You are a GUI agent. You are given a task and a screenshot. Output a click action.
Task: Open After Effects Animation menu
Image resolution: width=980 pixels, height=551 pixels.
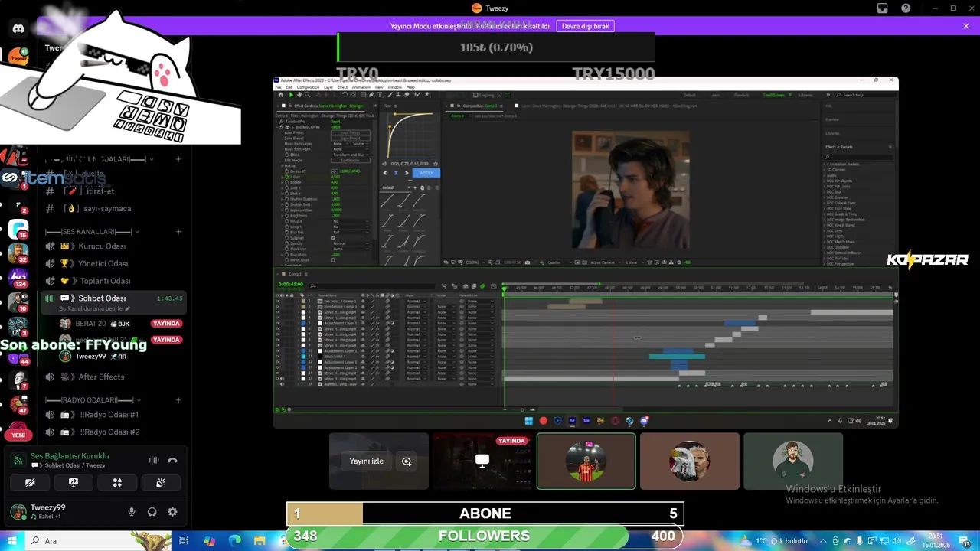pos(361,87)
